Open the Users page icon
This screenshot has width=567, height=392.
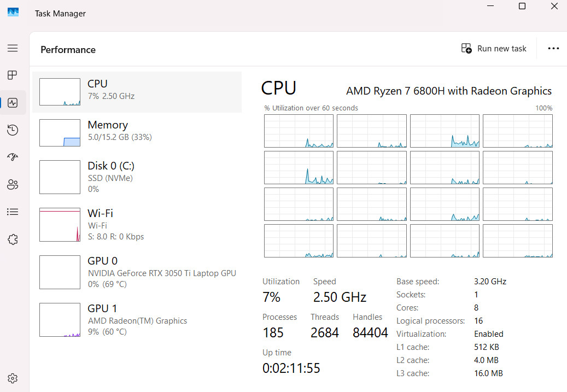pyautogui.click(x=13, y=184)
